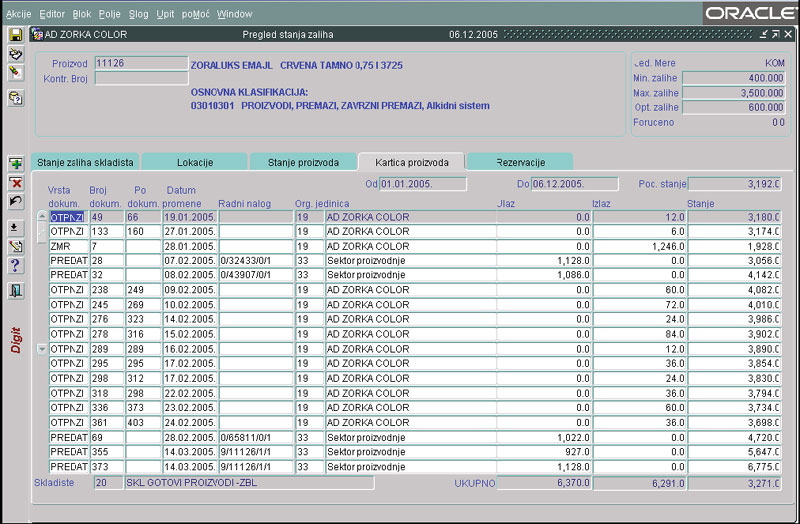Click the Od date field 01.01.2005.
This screenshot has height=524, width=800.
pyautogui.click(x=422, y=184)
